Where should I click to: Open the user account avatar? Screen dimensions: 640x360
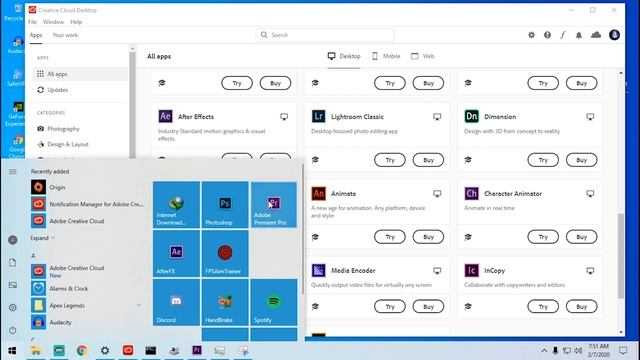614,35
